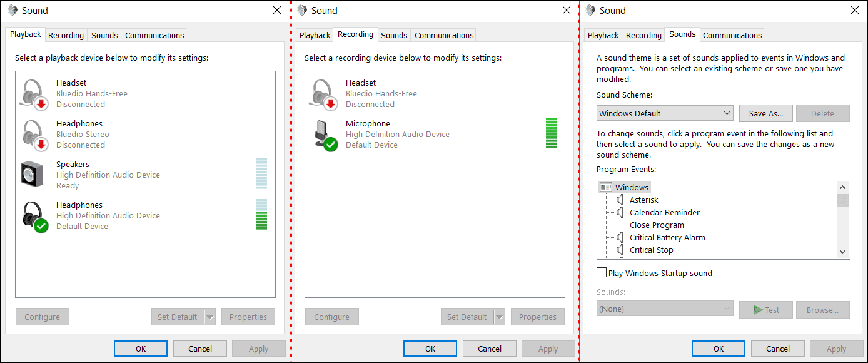Open Communications tab in Recording window
The image size is (868, 363).
tap(444, 35)
